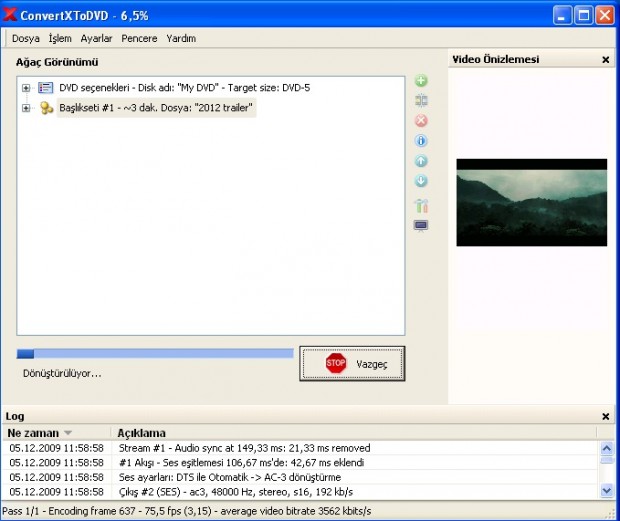Sort log by Ne zaman column
620x521 pixels.
40,433
